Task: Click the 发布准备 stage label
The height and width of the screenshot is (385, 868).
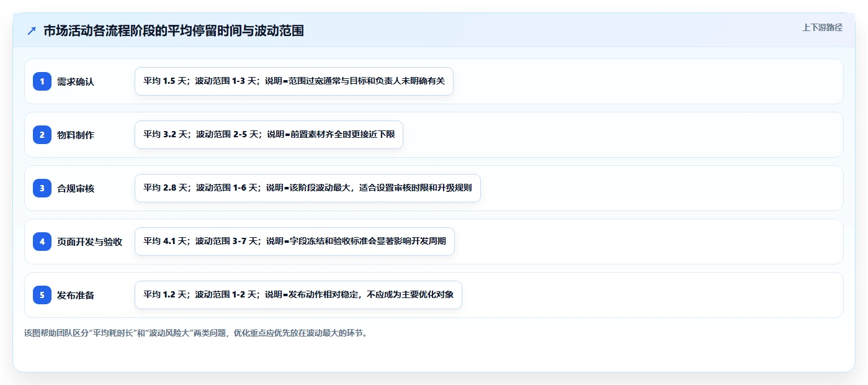Action: click(x=76, y=295)
